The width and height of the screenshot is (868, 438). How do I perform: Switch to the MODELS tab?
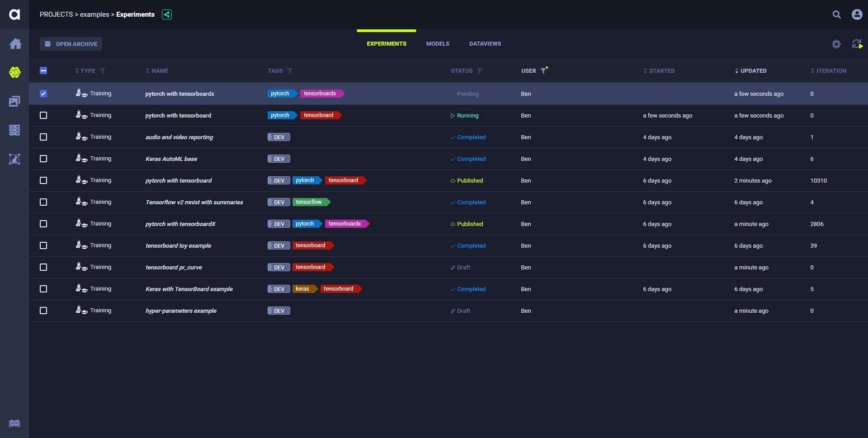click(437, 44)
